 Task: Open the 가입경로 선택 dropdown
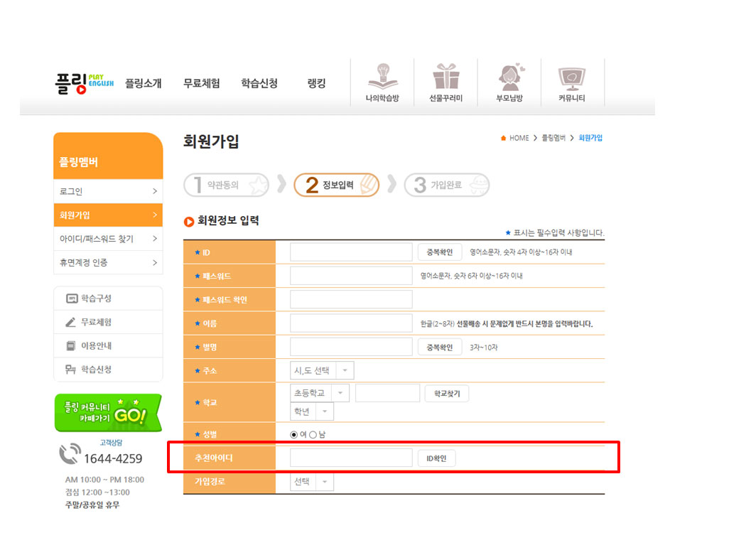coord(311,482)
